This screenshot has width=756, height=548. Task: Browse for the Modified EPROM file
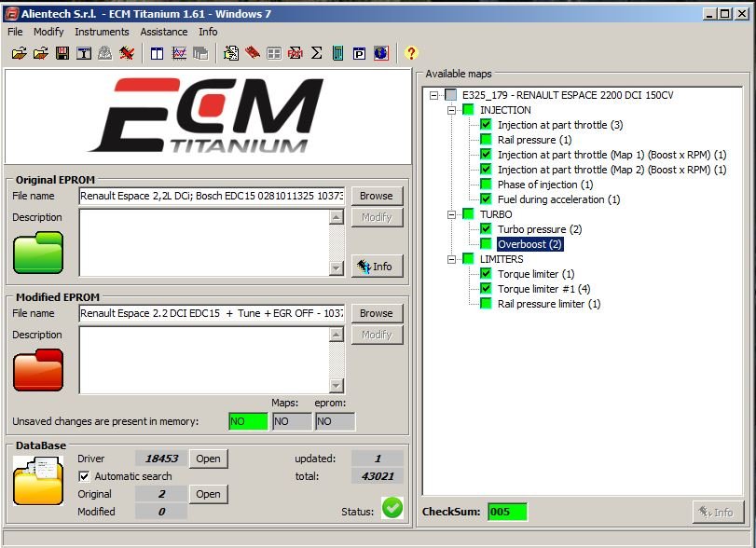pyautogui.click(x=377, y=313)
